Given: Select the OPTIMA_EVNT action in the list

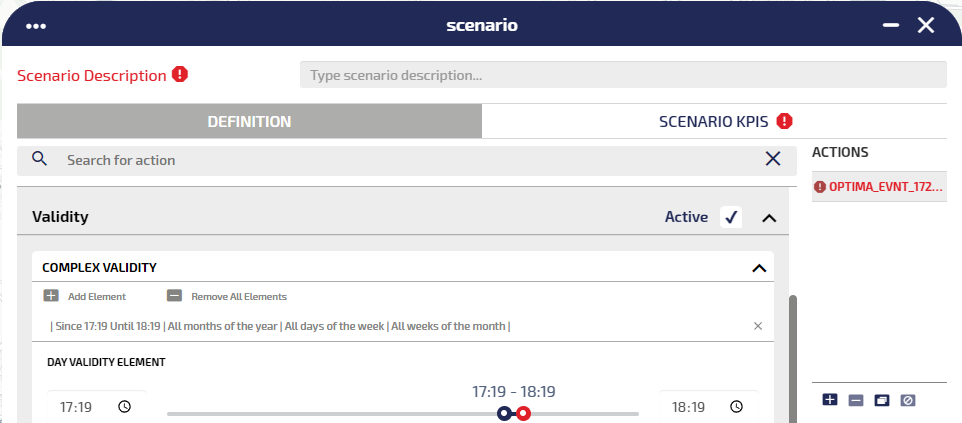Looking at the screenshot, I should 879,186.
